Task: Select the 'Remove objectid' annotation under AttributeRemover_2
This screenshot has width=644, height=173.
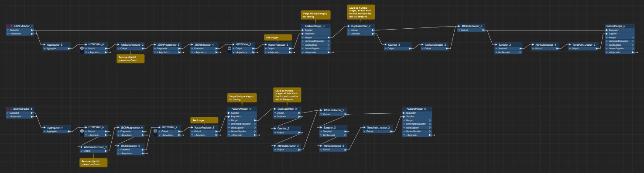Action: click(x=130, y=58)
